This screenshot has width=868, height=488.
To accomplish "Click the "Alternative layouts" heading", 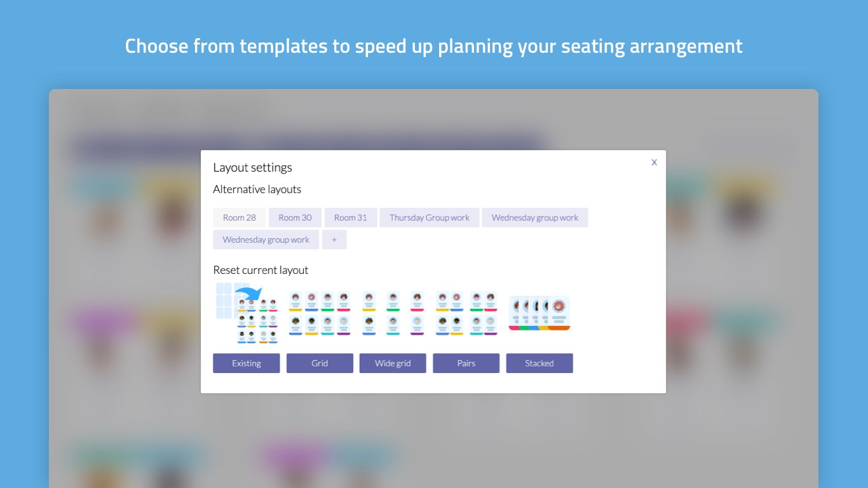I will point(257,189).
